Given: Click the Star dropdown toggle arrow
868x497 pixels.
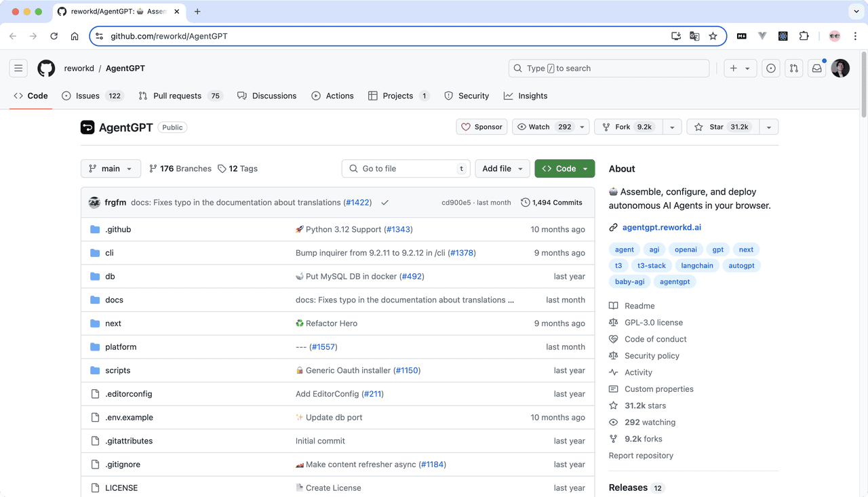Looking at the screenshot, I should tap(768, 126).
